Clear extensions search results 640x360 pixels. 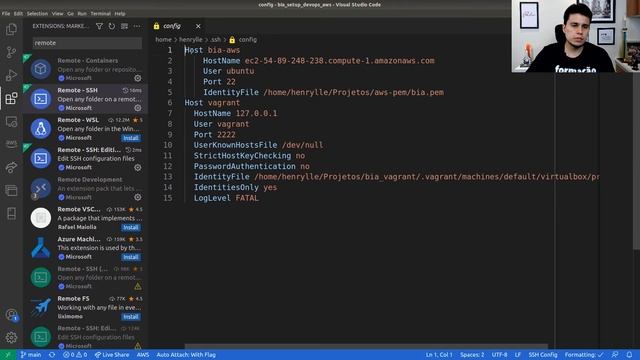(124, 26)
